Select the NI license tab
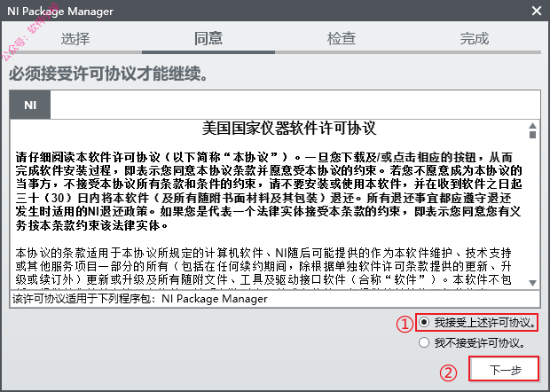Viewport: 550px width, 392px height. pos(30,105)
